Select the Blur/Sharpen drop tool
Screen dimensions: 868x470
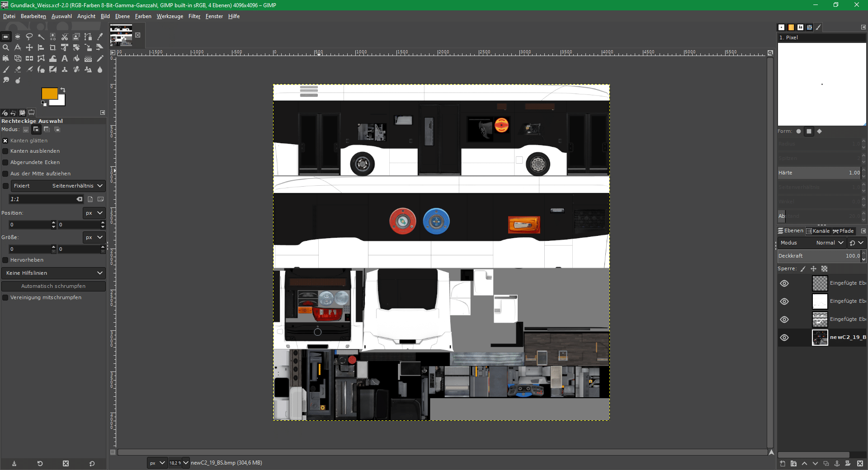[x=100, y=69]
